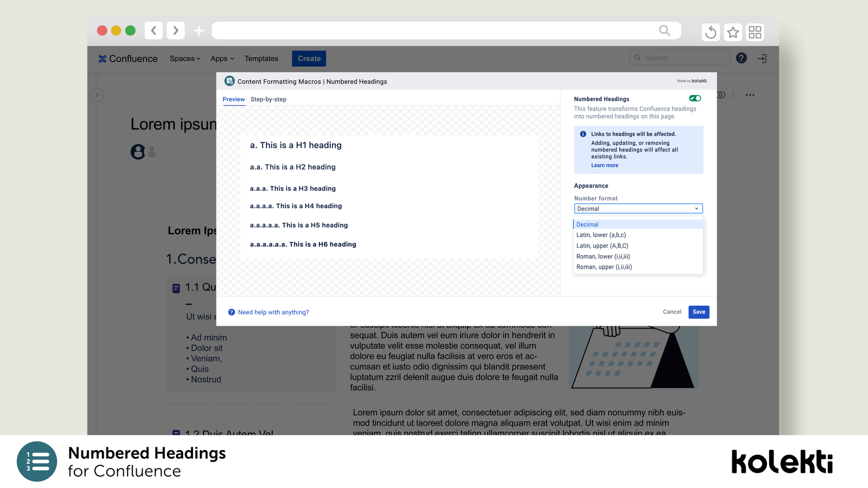Open the page more actions ellipsis
The width and height of the screenshot is (868, 488).
tap(750, 95)
